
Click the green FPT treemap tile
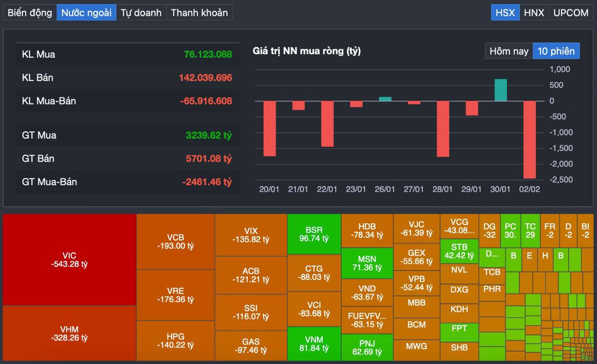[x=459, y=332]
